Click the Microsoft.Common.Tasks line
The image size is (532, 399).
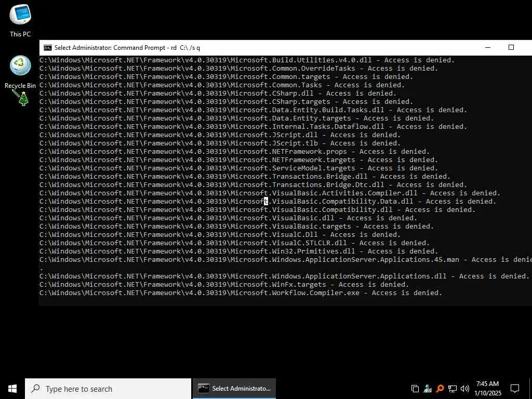click(222, 85)
